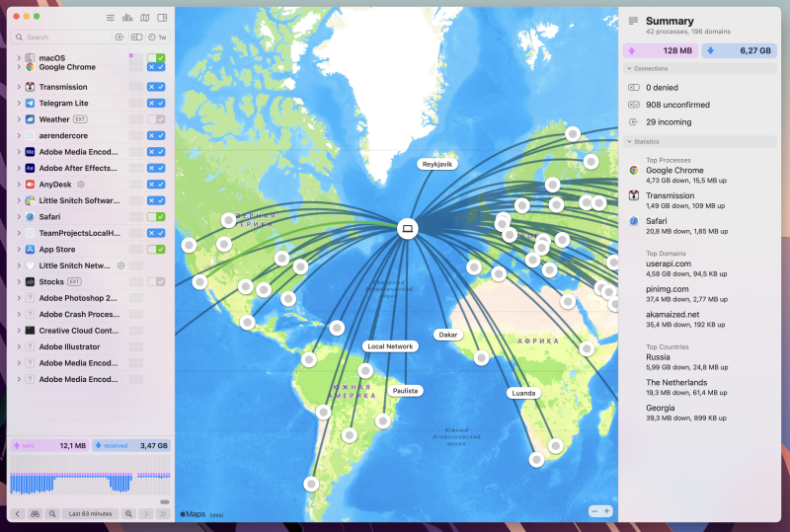Toggle the rule switch for Stocks
The image size is (790, 532).
click(x=156, y=281)
